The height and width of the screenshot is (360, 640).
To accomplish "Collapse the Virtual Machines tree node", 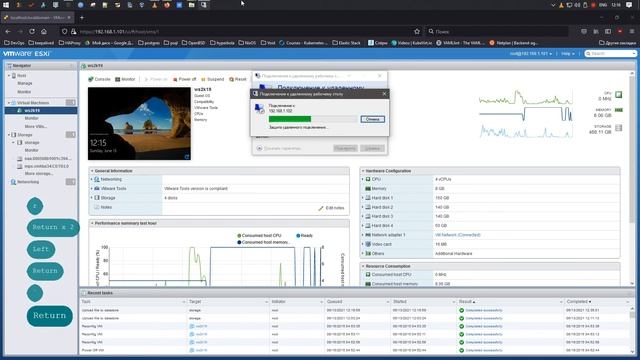I will pyautogui.click(x=9, y=103).
